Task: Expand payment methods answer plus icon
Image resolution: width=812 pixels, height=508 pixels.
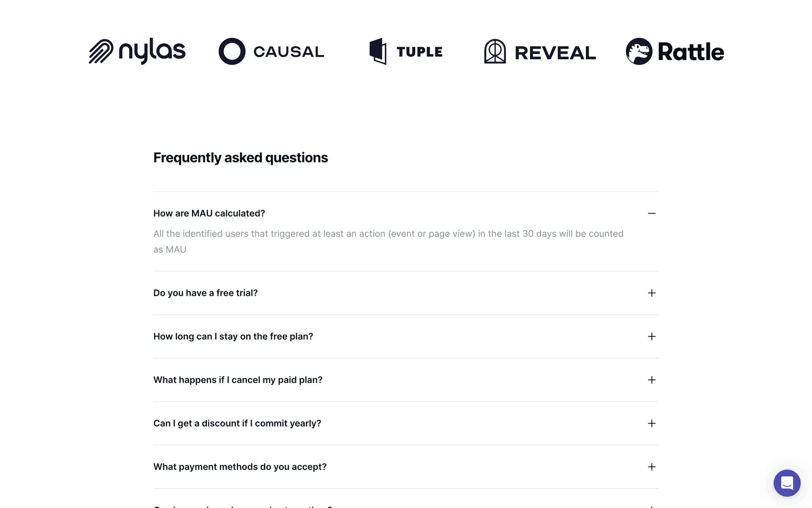Action: pos(651,467)
